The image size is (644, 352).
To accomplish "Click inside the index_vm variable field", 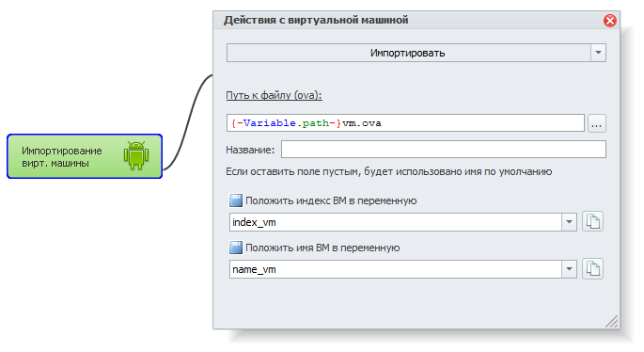I will tap(396, 222).
